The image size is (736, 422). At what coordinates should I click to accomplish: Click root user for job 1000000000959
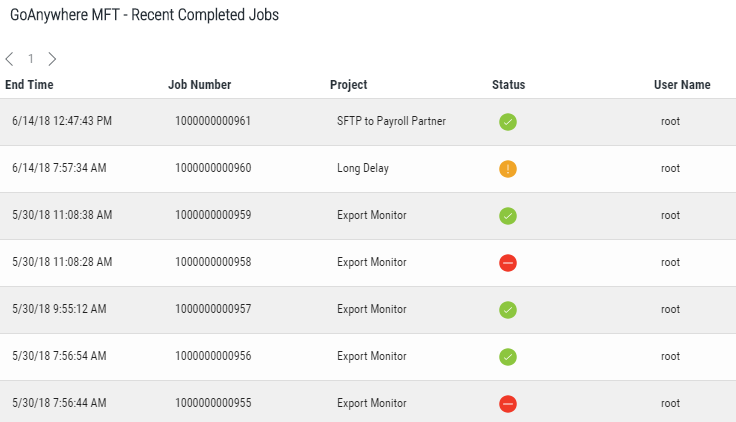tap(670, 215)
